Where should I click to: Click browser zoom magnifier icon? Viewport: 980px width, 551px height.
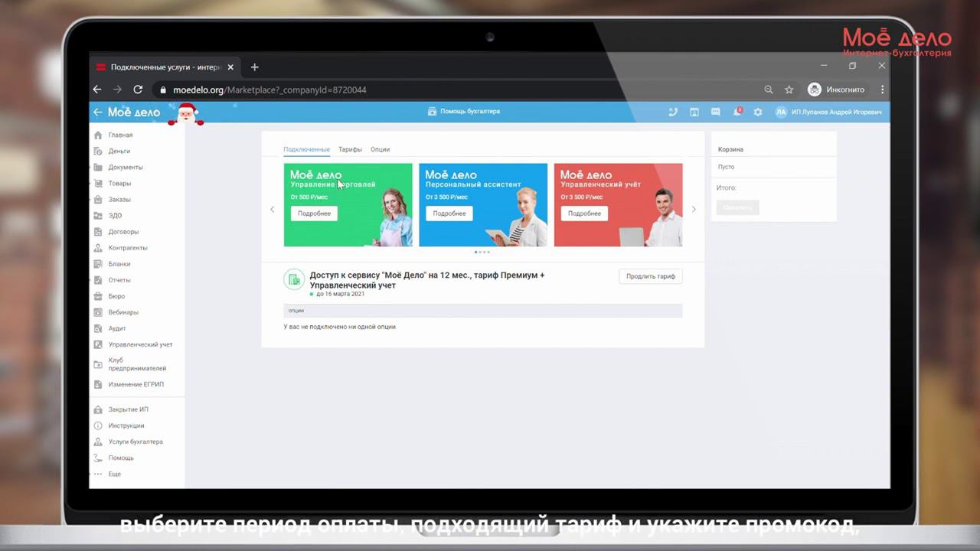[768, 90]
